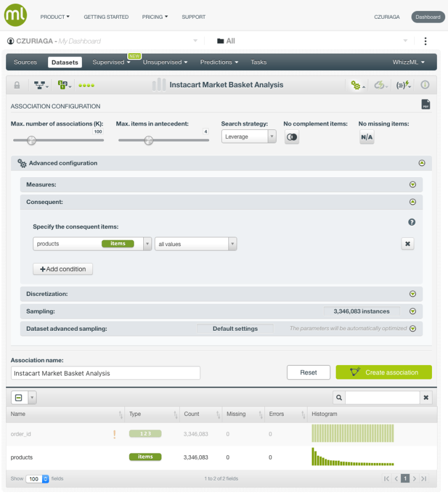Toggle the No missing items switch
The width and height of the screenshot is (448, 495).
point(367,137)
